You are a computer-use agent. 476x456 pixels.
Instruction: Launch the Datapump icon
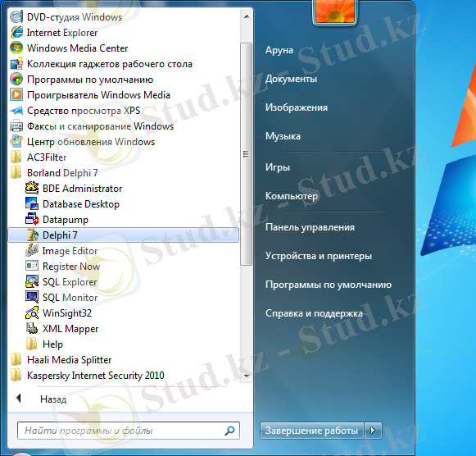pyautogui.click(x=32, y=219)
